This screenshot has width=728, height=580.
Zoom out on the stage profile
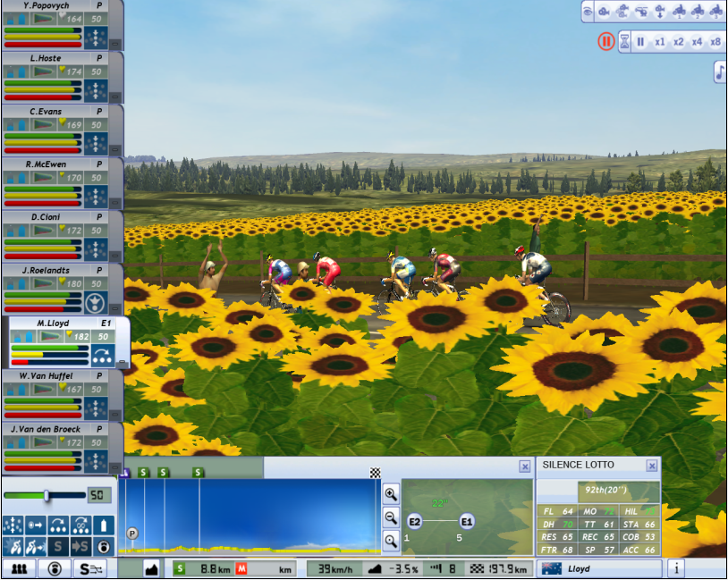[x=390, y=517]
